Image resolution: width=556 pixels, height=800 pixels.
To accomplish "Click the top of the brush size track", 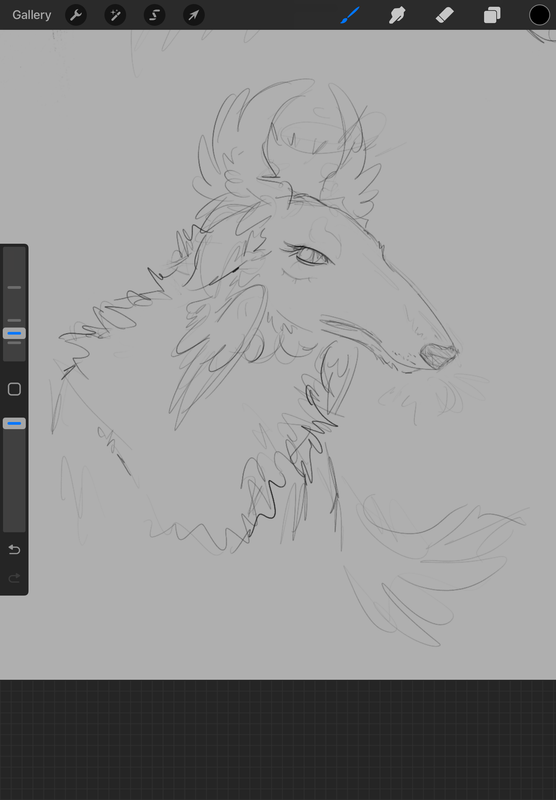I will 14,251.
